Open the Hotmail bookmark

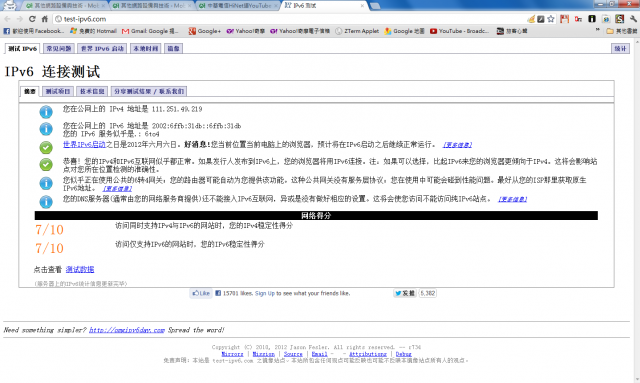(x=93, y=31)
